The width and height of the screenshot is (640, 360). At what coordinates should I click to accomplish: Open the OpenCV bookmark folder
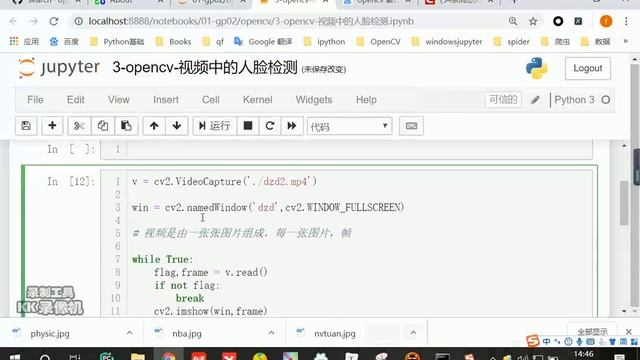pyautogui.click(x=378, y=42)
